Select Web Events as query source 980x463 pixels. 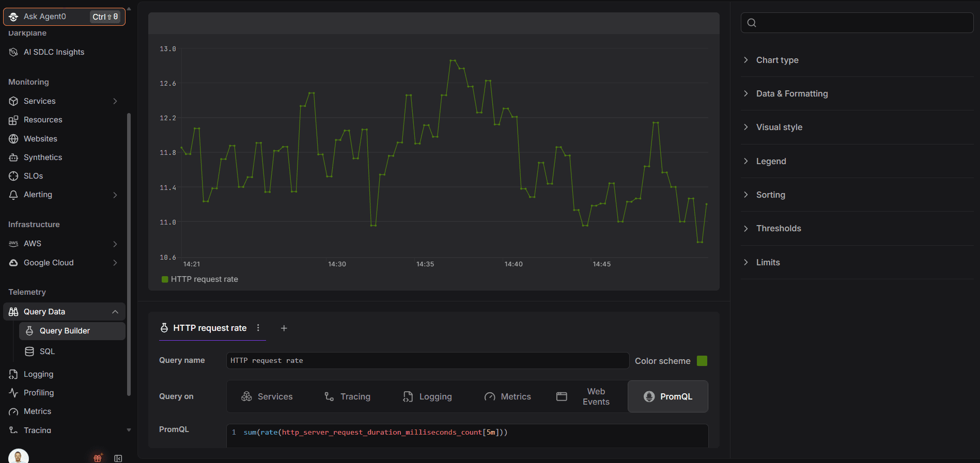pyautogui.click(x=588, y=396)
